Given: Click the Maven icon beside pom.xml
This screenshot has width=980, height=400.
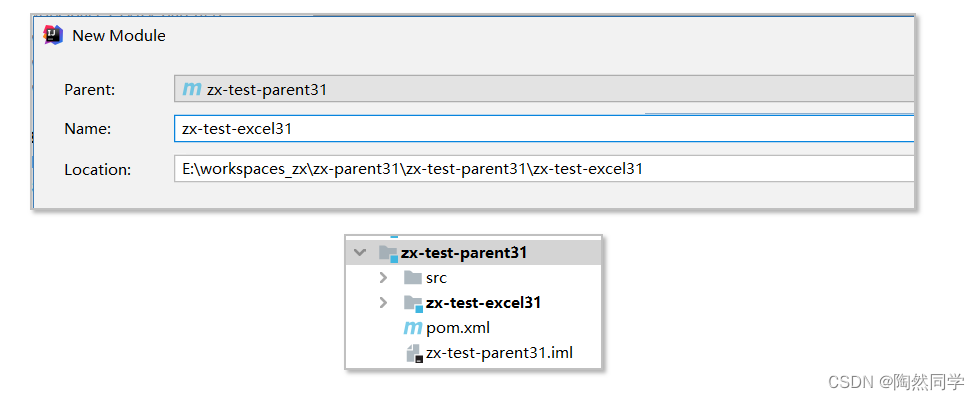Looking at the screenshot, I should tap(412, 328).
